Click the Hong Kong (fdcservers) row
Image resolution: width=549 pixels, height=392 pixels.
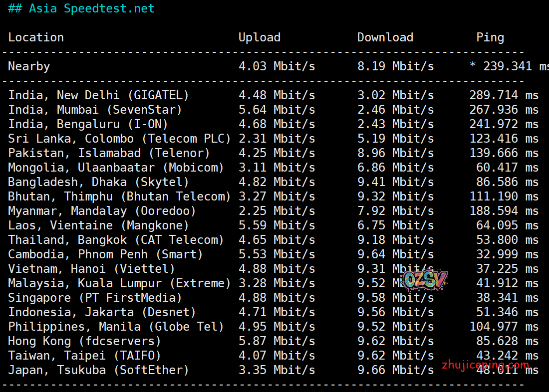coord(84,341)
